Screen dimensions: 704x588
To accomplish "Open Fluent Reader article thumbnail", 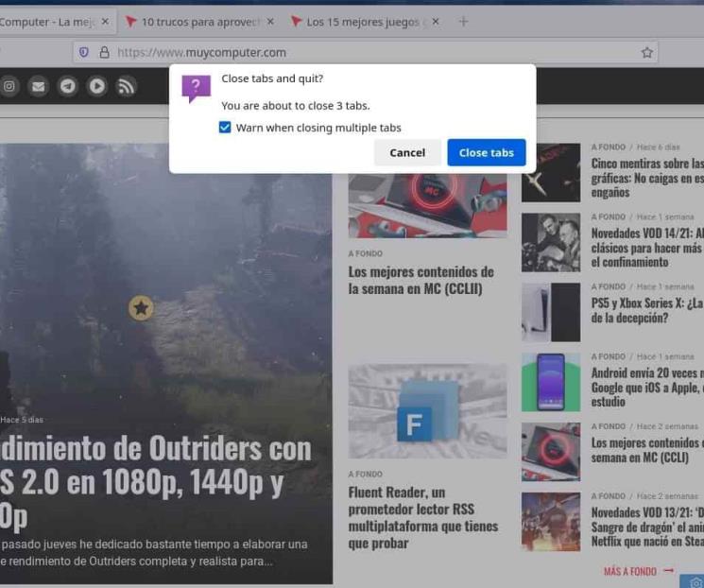I will coord(427,411).
